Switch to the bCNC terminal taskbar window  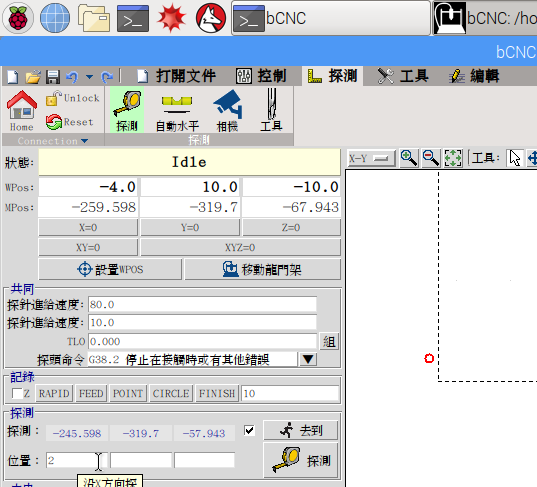pos(331,18)
